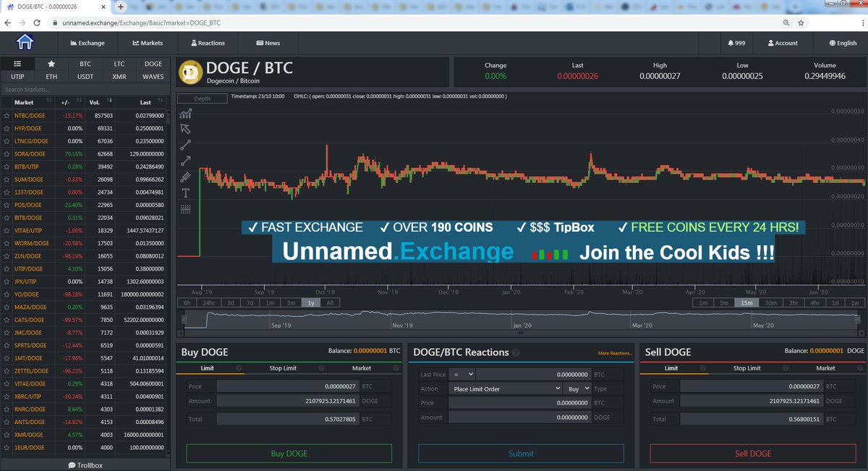The image size is (868, 471).
Task: Open the Reactions menu item
Action: tap(207, 43)
